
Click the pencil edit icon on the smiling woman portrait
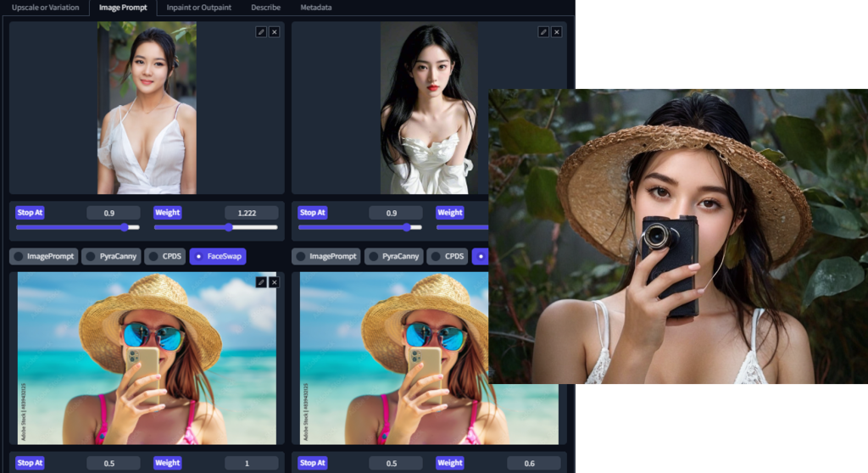pyautogui.click(x=261, y=32)
